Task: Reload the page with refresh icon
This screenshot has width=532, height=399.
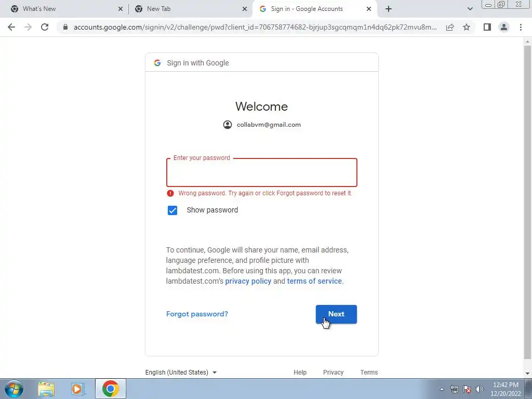Action: (45, 27)
